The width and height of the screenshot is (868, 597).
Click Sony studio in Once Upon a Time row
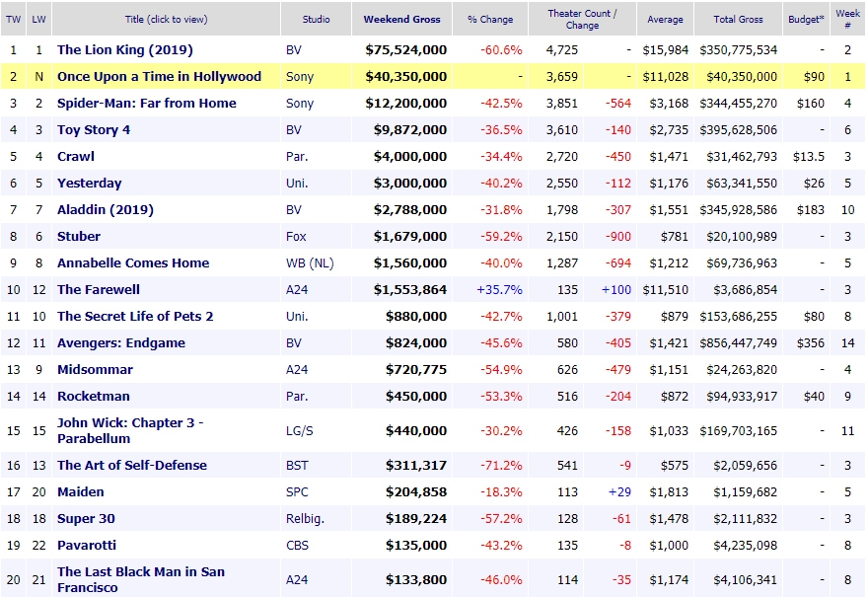coord(300,76)
